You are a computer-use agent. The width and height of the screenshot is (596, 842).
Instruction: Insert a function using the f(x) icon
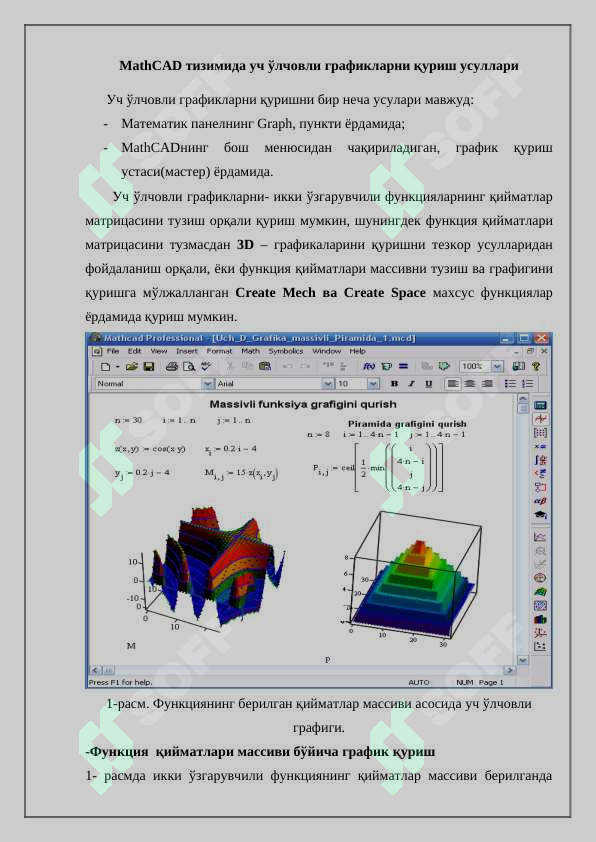click(369, 366)
